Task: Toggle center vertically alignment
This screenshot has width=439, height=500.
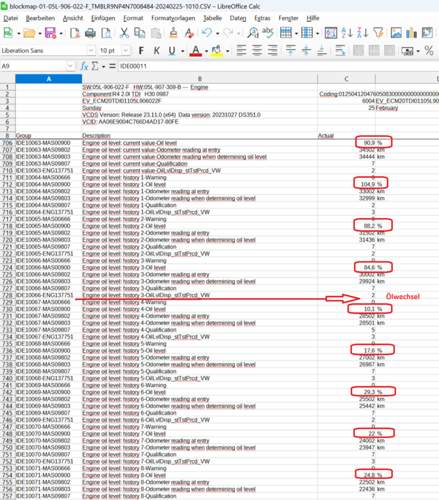Action: pos(306,51)
